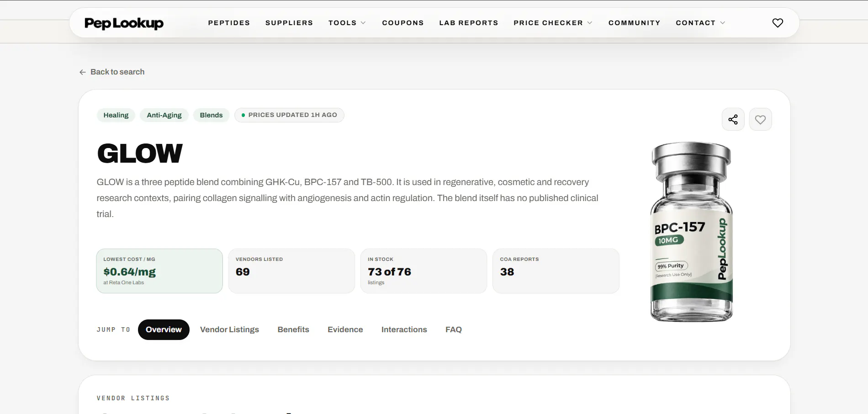868x414 pixels.
Task: Expand the Price Checker dropdown
Action: (x=553, y=23)
